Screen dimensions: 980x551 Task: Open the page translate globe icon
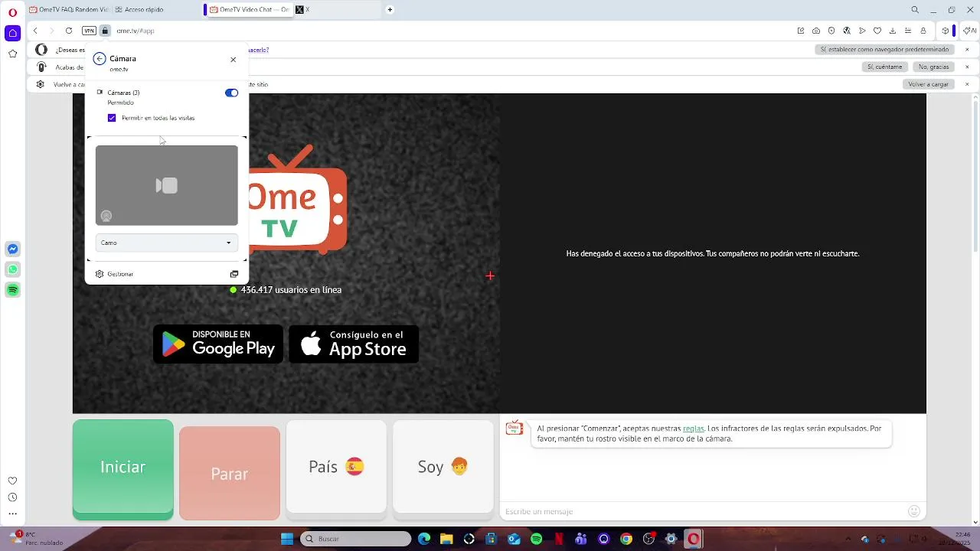click(847, 31)
